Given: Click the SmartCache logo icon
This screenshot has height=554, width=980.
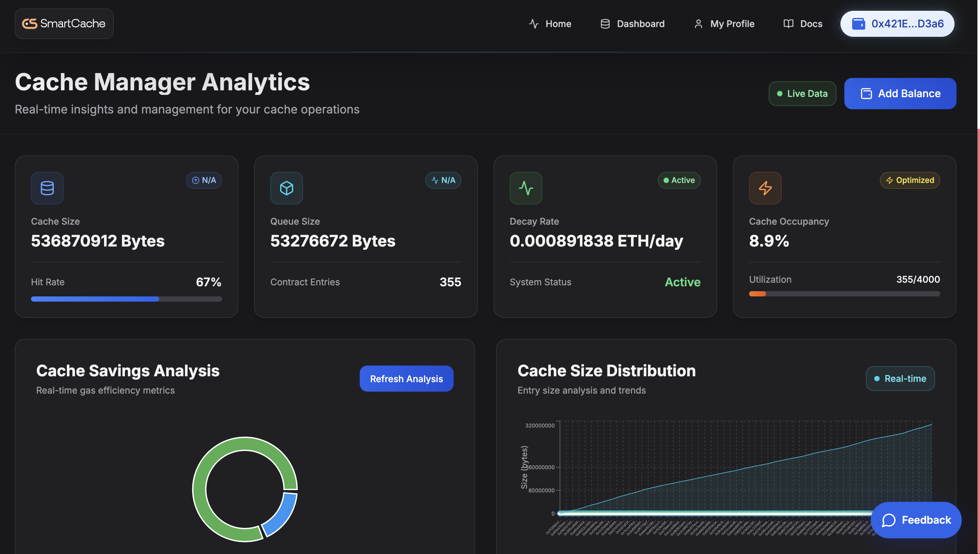Looking at the screenshot, I should click(30, 23).
